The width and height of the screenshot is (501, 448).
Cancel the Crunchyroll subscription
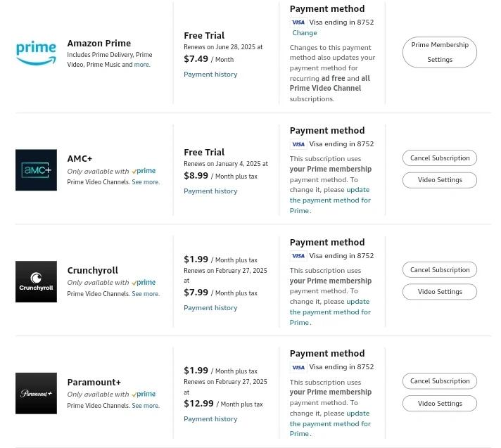tap(440, 270)
